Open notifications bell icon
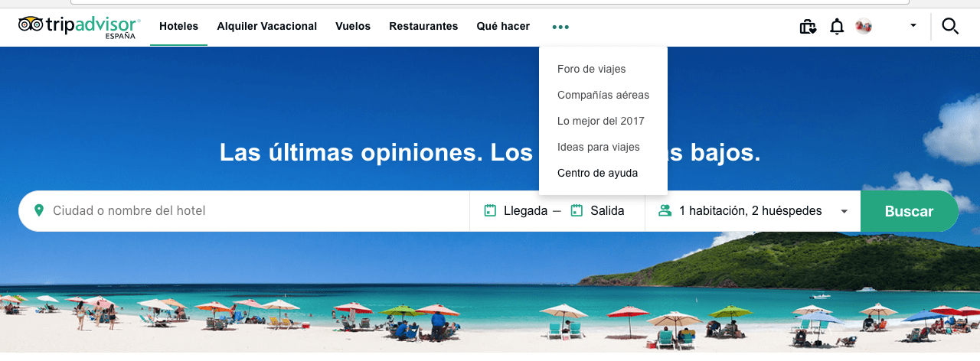 pyautogui.click(x=837, y=27)
